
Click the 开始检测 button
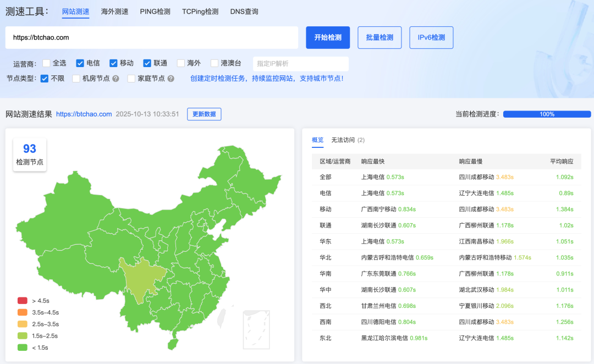point(328,37)
